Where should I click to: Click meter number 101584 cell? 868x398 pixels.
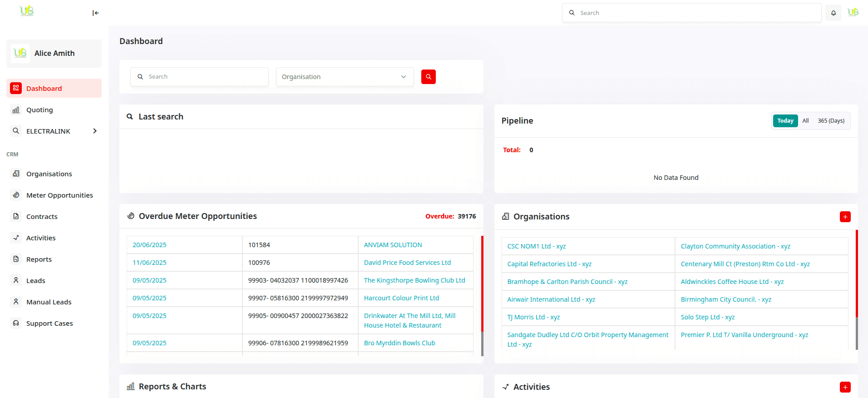[300, 245]
